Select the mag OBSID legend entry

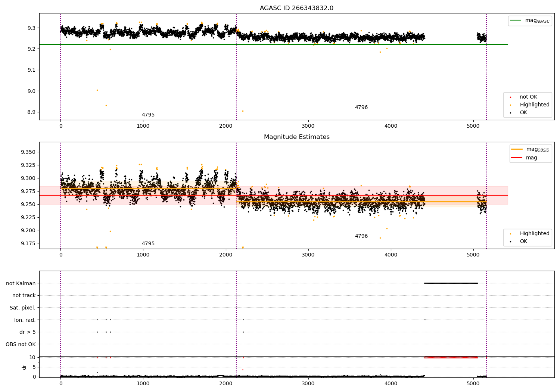(530, 149)
